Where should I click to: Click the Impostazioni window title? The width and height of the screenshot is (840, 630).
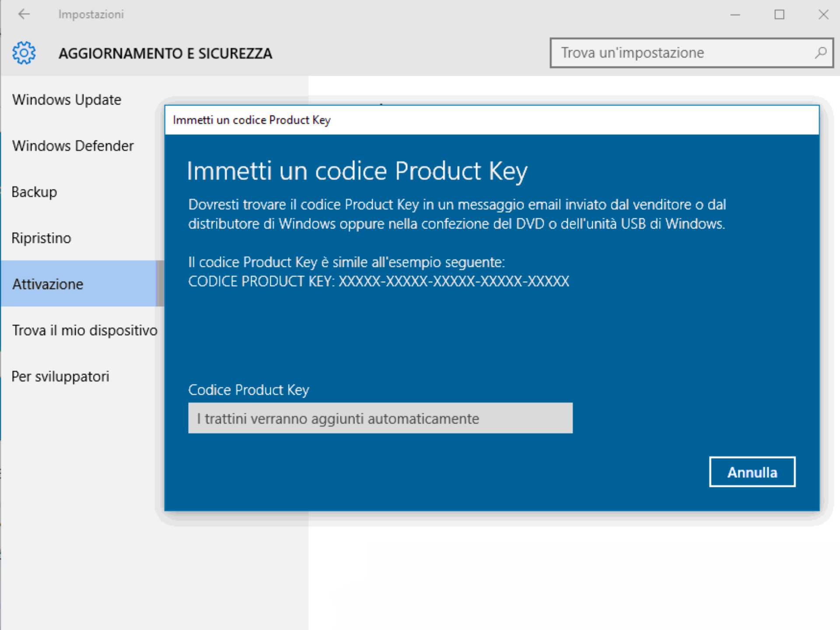click(91, 14)
